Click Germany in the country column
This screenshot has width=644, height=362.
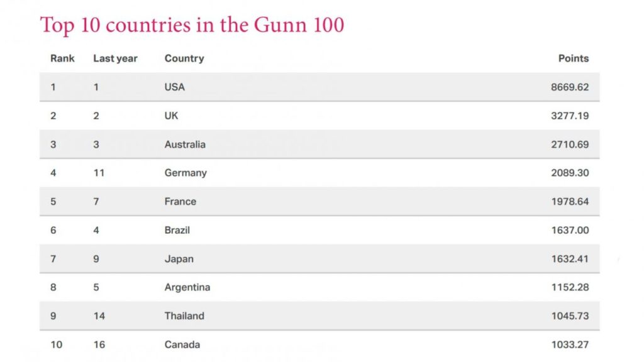point(186,173)
